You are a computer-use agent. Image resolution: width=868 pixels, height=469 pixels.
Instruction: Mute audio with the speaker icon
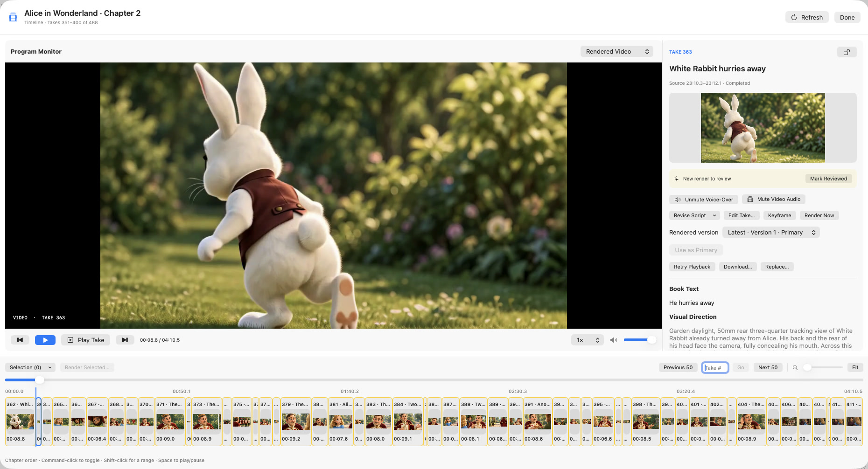tap(614, 340)
